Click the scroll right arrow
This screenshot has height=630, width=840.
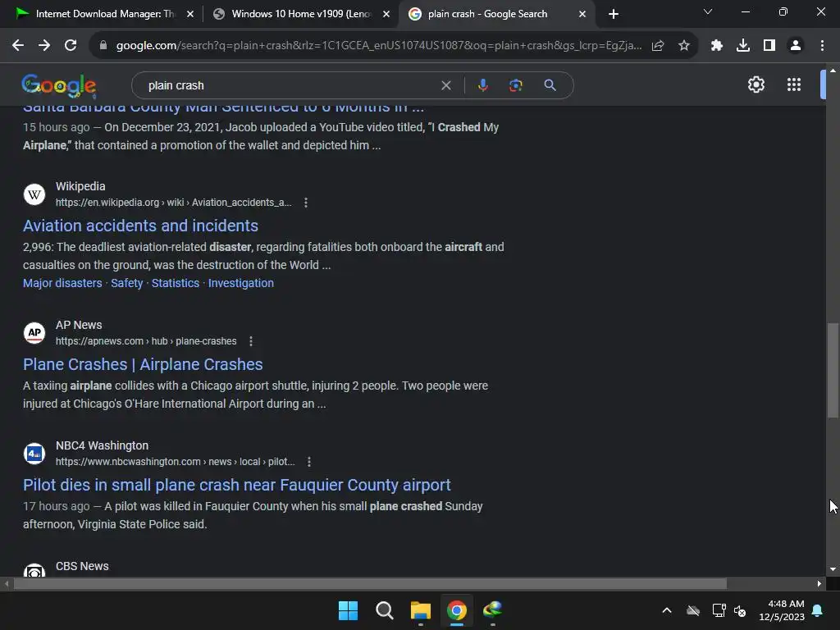(819, 583)
